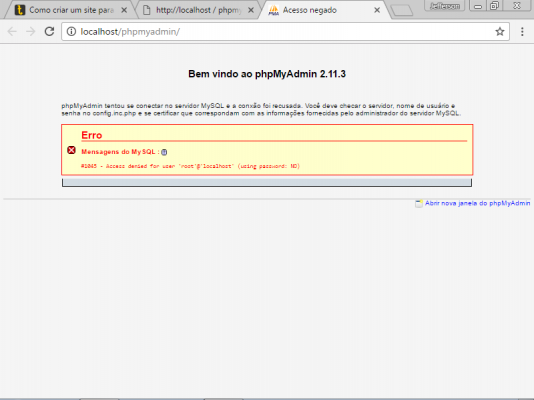Click the phpMyAdmin favicon on 'Acesso negado' tab

coord(273,10)
